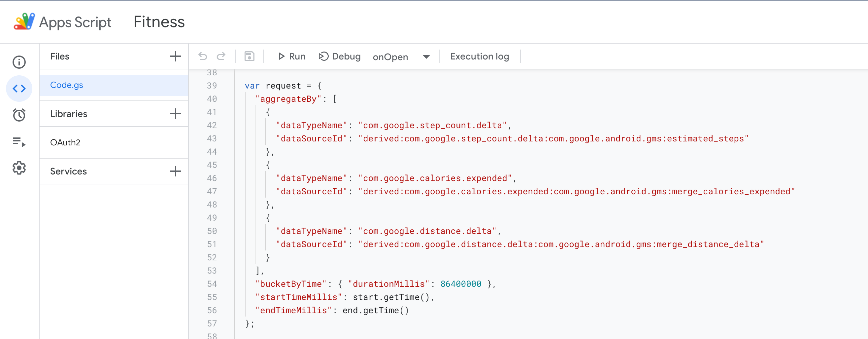868x339 pixels.
Task: Open Project Settings gear icon
Action: [x=19, y=168]
